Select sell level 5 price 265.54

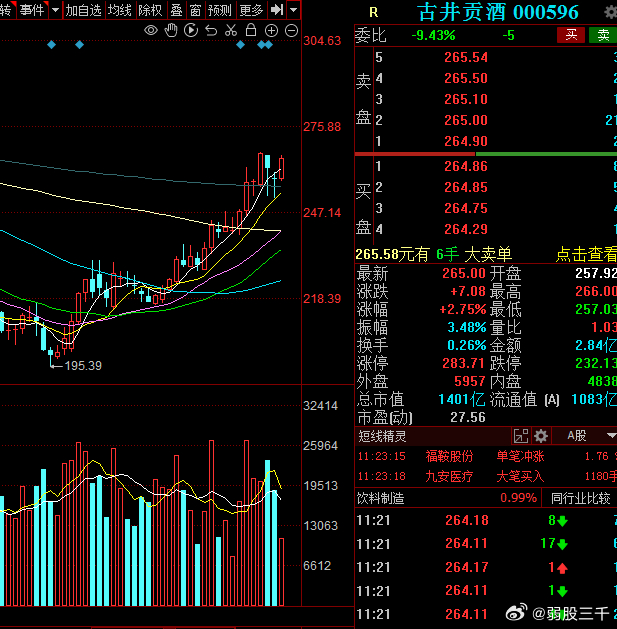coord(466,57)
